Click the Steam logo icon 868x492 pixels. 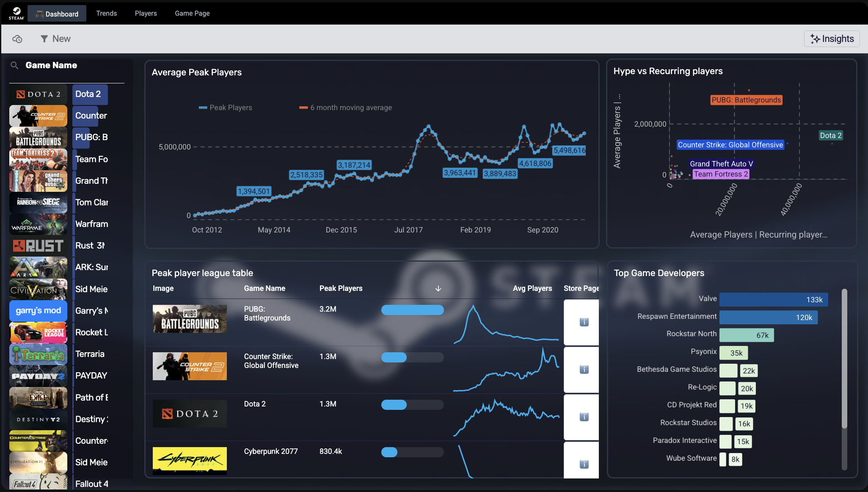(x=17, y=13)
